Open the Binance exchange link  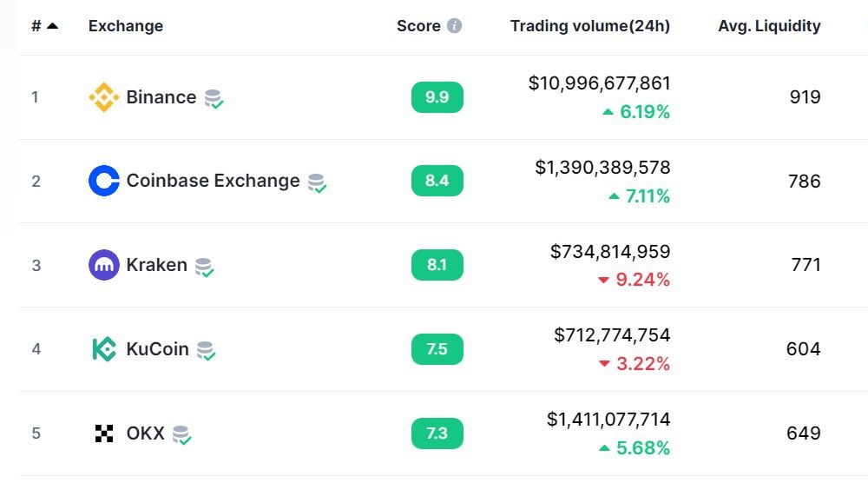coord(161,97)
